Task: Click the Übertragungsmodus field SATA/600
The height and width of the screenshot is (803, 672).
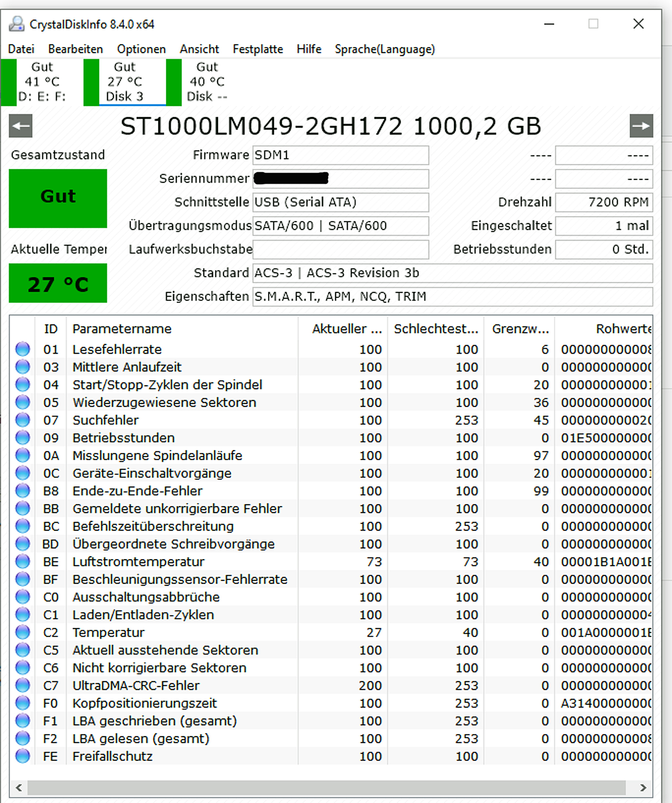Action: tap(341, 226)
